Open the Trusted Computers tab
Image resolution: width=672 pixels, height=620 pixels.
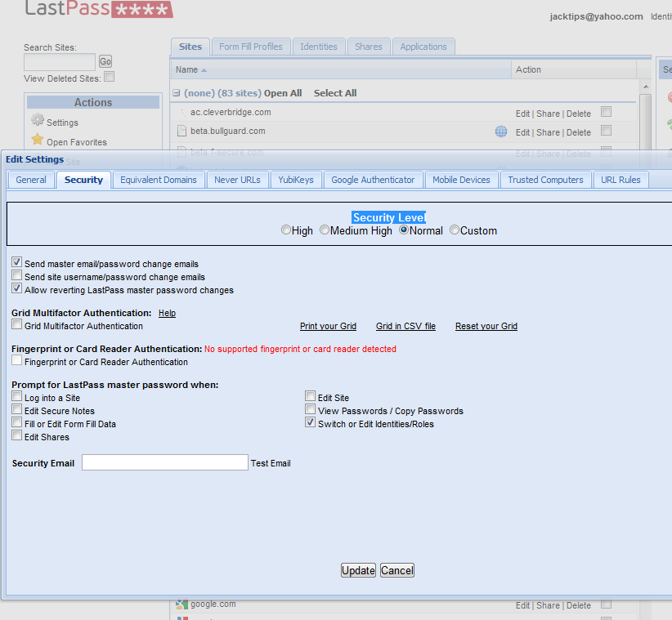(x=545, y=180)
